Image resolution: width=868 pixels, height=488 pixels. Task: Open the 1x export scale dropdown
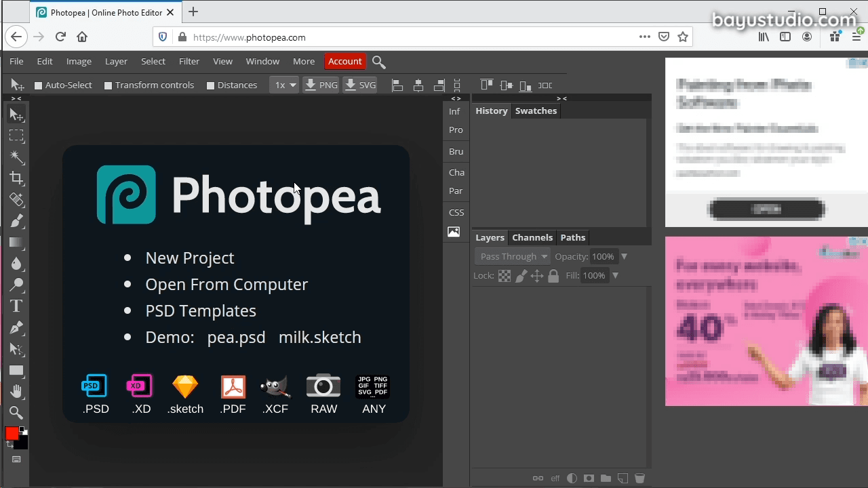(284, 85)
